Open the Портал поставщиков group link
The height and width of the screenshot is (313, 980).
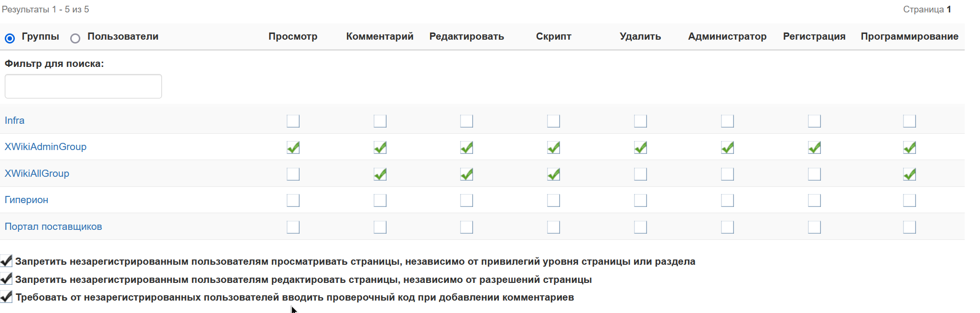53,227
